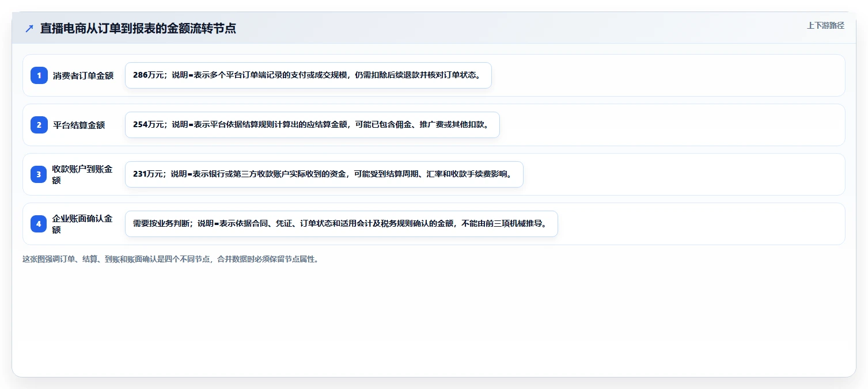
Task: Open the 286万元 description box
Action: (x=308, y=75)
